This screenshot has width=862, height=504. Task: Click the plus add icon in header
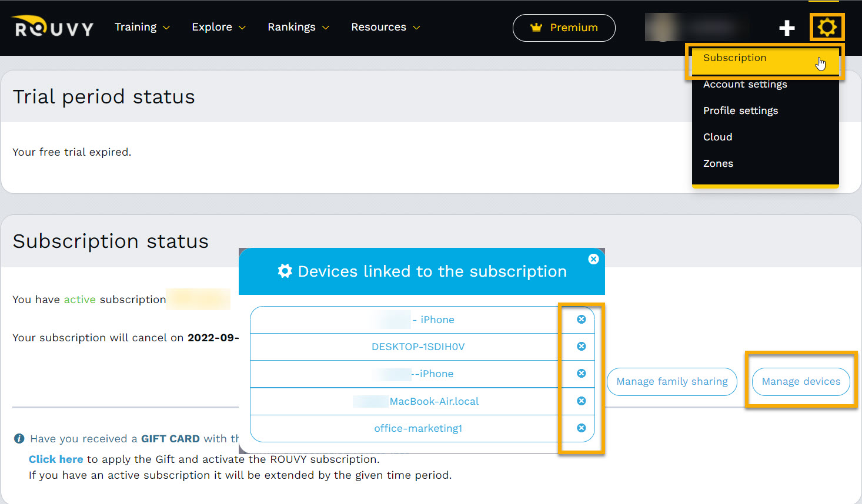click(x=787, y=28)
